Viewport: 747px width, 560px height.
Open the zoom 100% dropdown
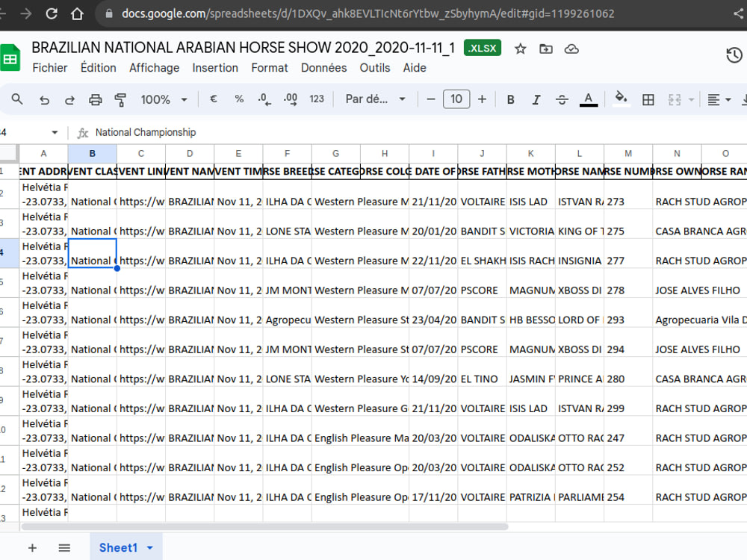[164, 99]
